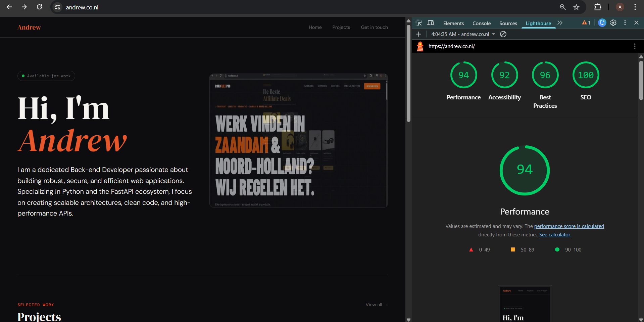644x322 pixels.
Task: Open Get in touch in the site navigation
Action: 374,27
